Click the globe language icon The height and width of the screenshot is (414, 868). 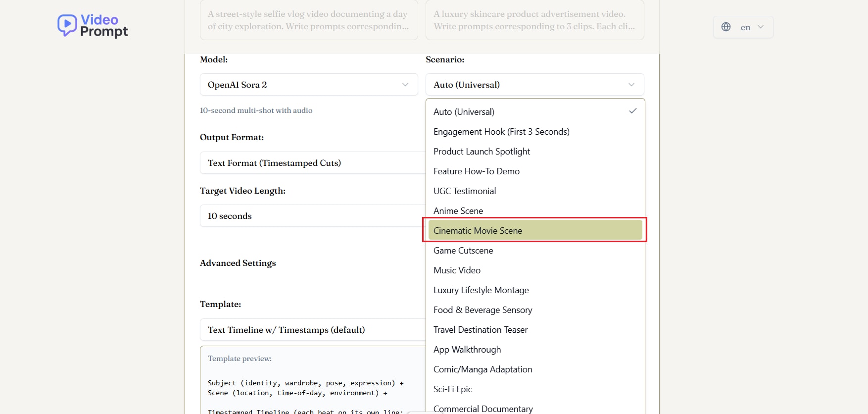click(x=726, y=27)
